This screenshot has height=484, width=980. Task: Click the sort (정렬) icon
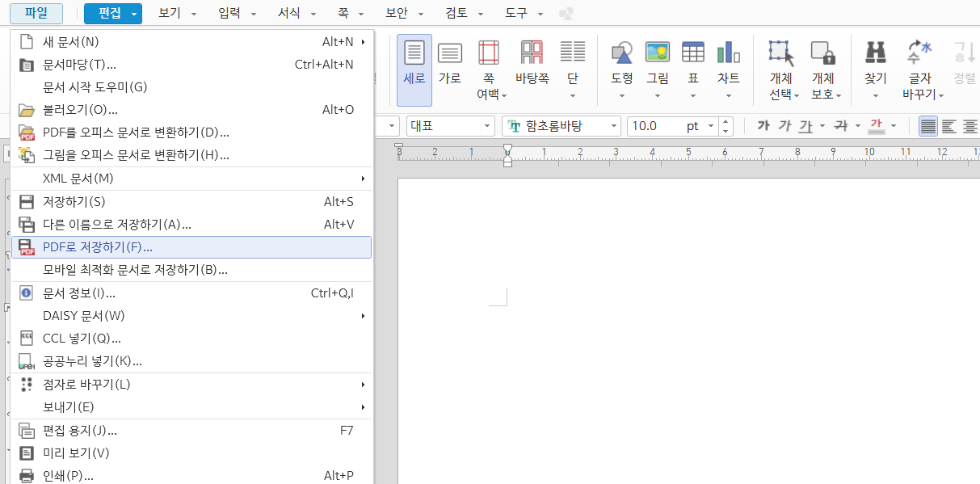[x=964, y=53]
